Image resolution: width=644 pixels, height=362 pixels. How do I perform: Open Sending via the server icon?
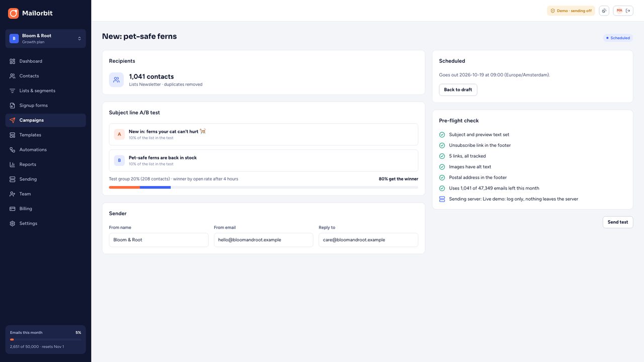(x=13, y=179)
